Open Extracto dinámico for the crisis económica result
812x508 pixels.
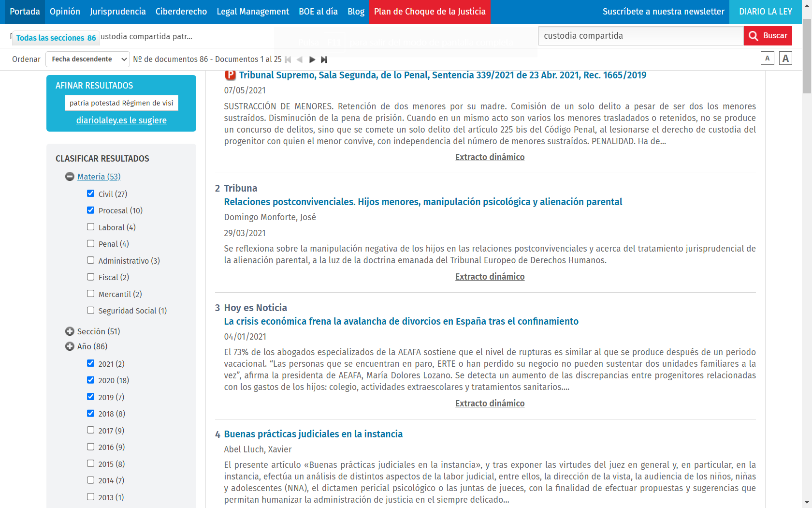point(490,403)
